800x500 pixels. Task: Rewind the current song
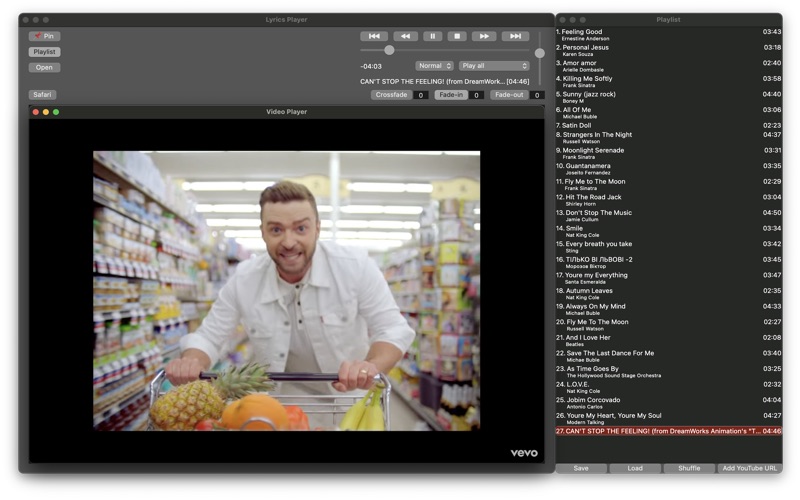click(x=406, y=36)
